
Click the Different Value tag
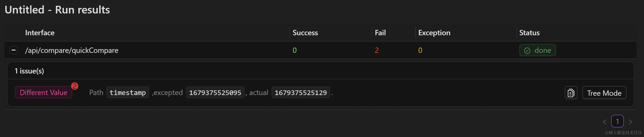coord(44,92)
